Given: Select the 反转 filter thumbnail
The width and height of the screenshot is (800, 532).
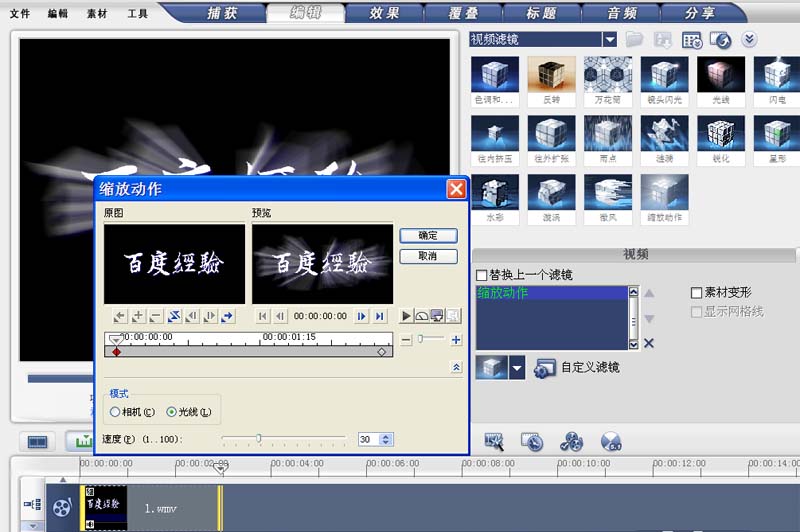Looking at the screenshot, I should point(552,81).
